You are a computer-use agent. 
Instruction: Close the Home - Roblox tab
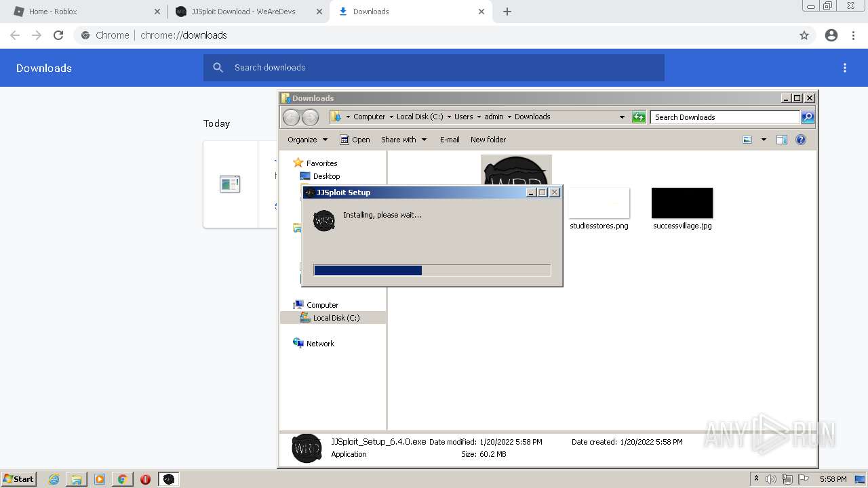[157, 12]
